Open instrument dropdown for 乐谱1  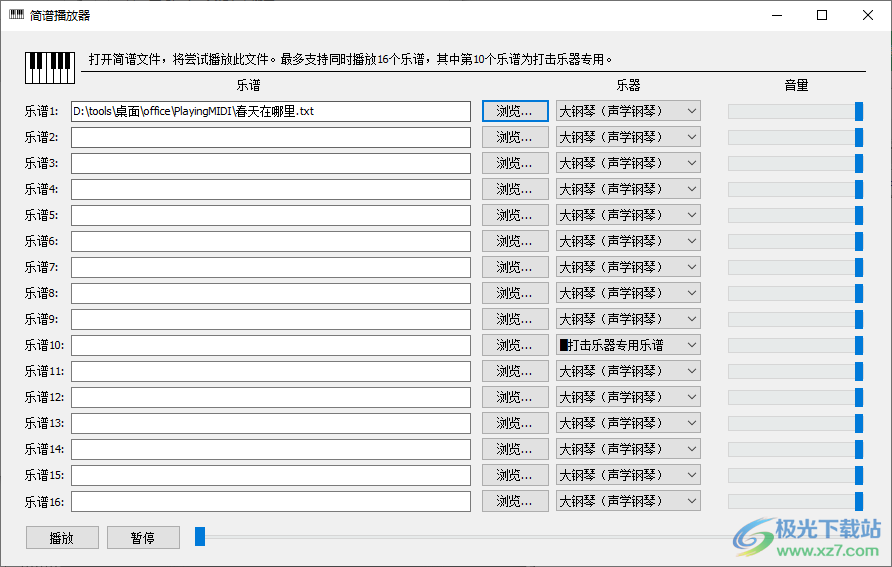[x=628, y=111]
